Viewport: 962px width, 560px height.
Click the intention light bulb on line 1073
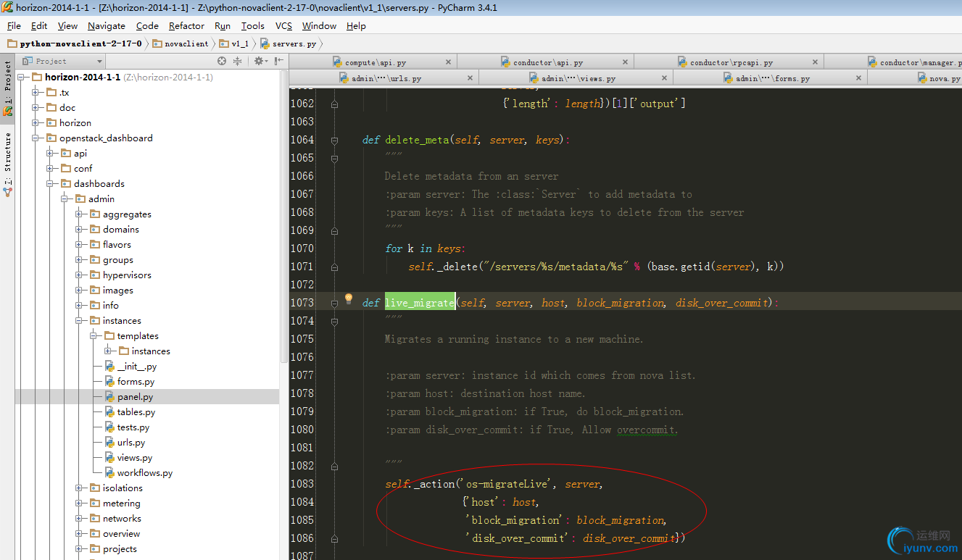[x=348, y=299]
